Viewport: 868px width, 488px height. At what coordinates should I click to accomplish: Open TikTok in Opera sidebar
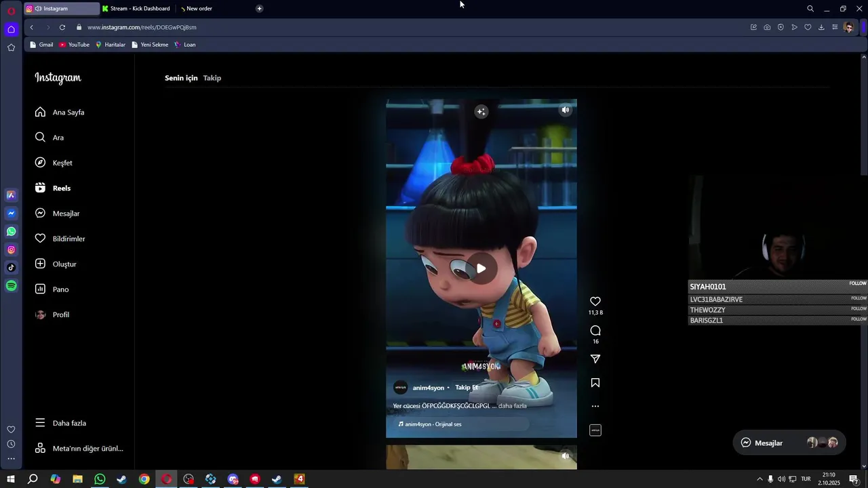pos(11,268)
